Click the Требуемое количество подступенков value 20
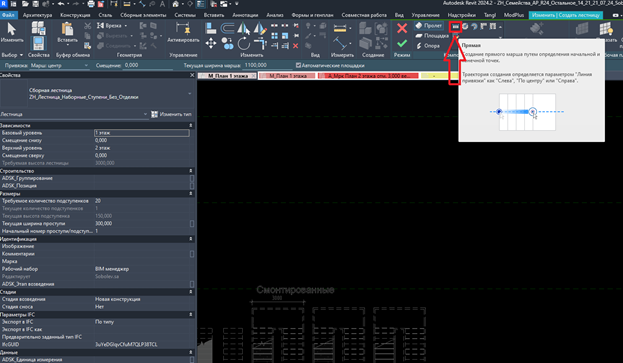The width and height of the screenshot is (623, 363). (98, 201)
